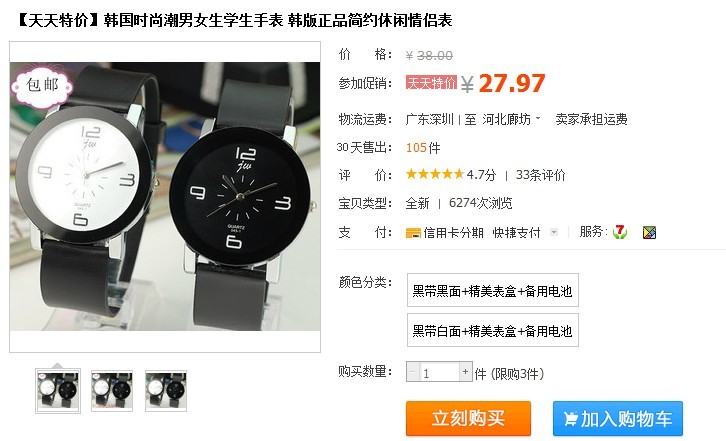Select the second watch thumbnail
This screenshot has width=726, height=441.
112,391
